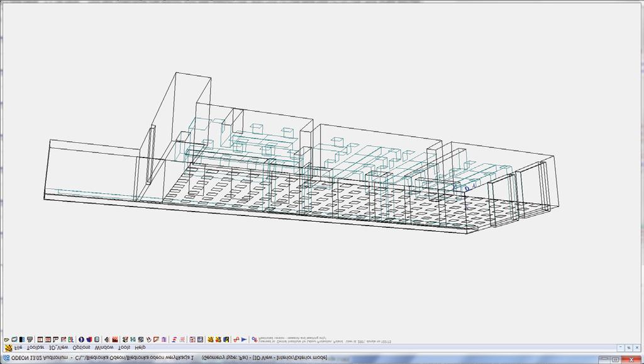This screenshot has height=364, width=644.
Task: Minimize the inner 3D View child window
Action: [x=621, y=348]
